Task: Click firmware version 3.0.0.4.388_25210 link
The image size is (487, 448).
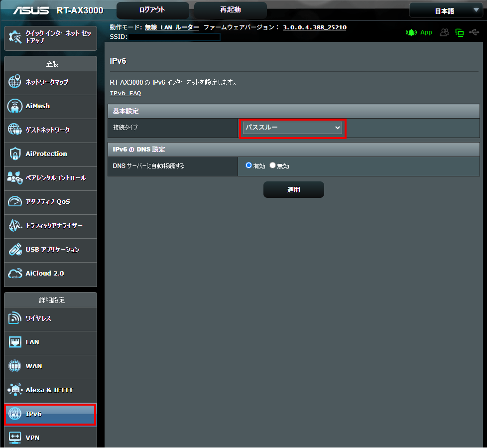Action: [315, 27]
